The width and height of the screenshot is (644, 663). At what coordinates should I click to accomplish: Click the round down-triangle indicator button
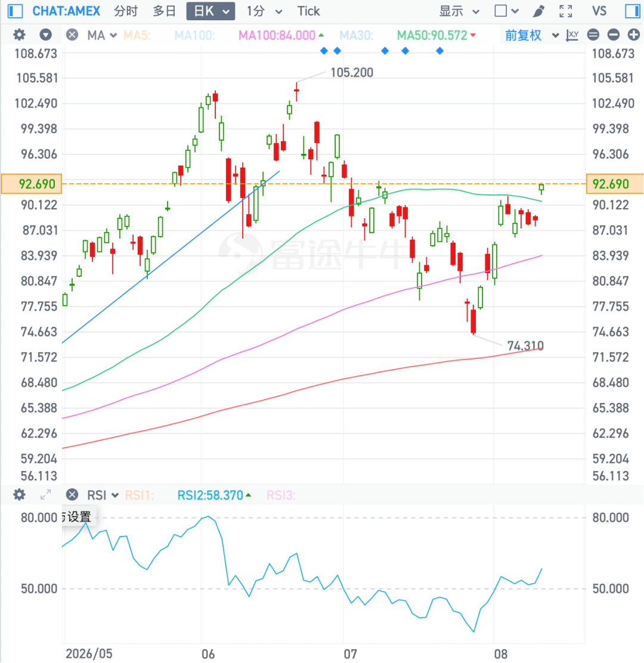[46, 35]
